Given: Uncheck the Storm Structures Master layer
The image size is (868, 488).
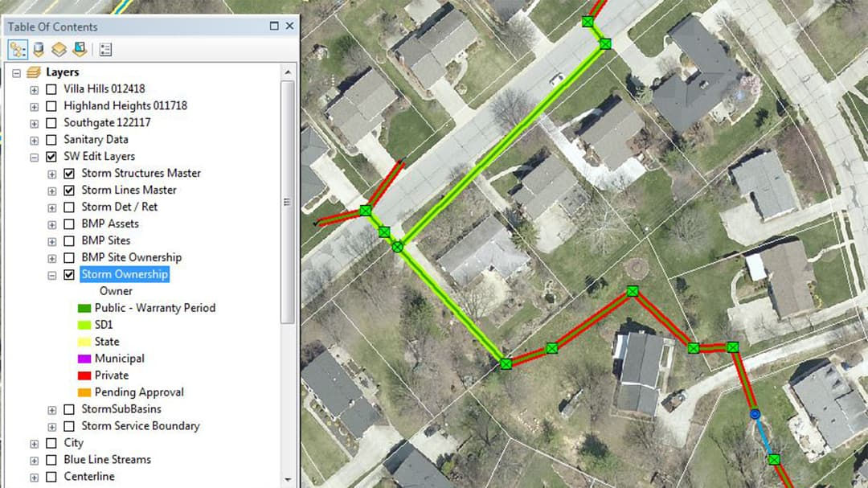Looking at the screenshot, I should point(68,173).
